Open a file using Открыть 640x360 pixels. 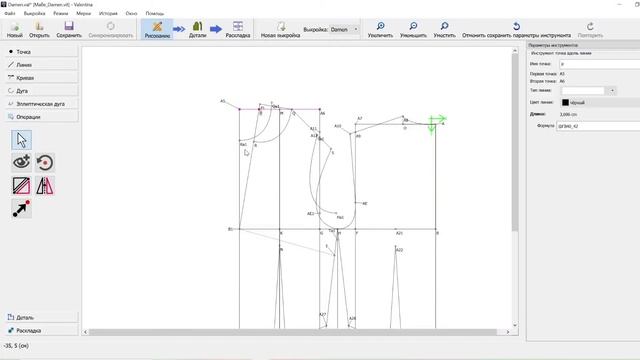point(39,30)
